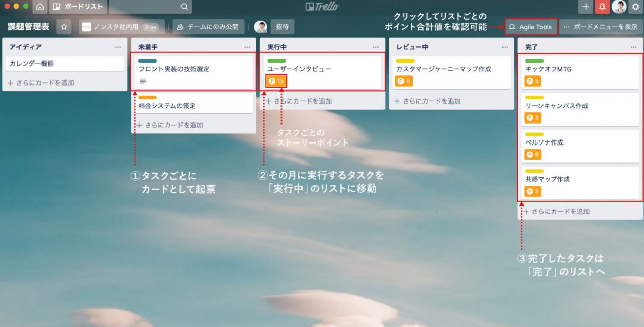This screenshot has height=327, width=644.
Task: Click the yellow label on ペルソナ作成
Action: click(534, 134)
